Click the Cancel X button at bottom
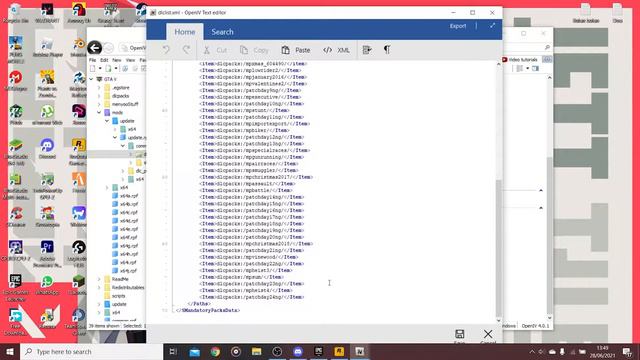 488,334
